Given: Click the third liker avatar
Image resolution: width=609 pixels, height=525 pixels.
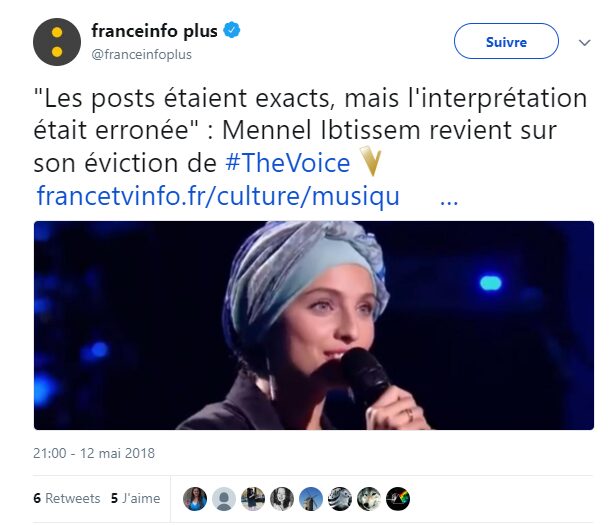Looking at the screenshot, I should [253, 499].
